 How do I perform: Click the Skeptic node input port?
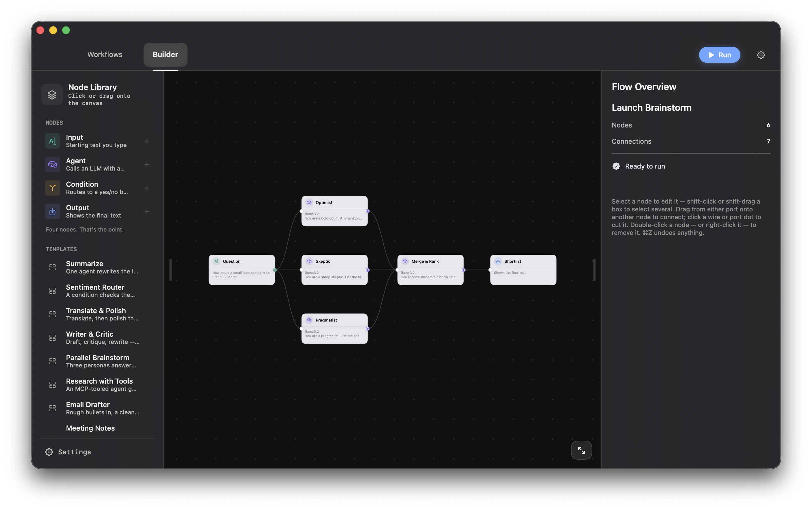tap(301, 270)
